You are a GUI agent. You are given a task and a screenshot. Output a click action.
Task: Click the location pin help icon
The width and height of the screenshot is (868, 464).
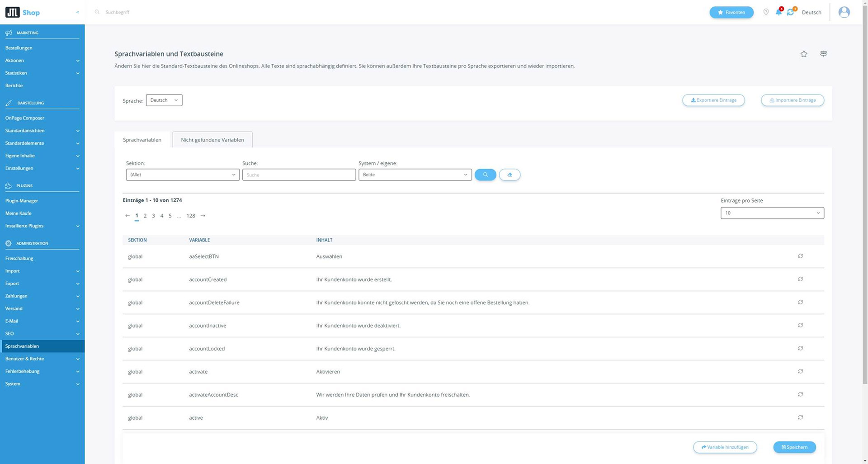pyautogui.click(x=766, y=12)
